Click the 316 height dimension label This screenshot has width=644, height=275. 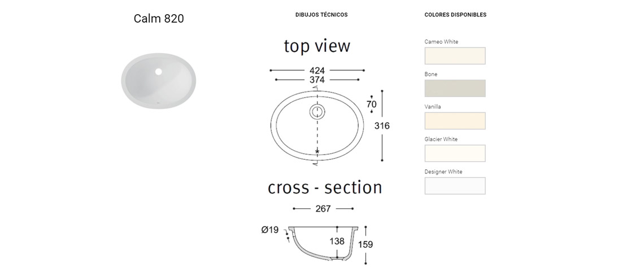coord(382,126)
